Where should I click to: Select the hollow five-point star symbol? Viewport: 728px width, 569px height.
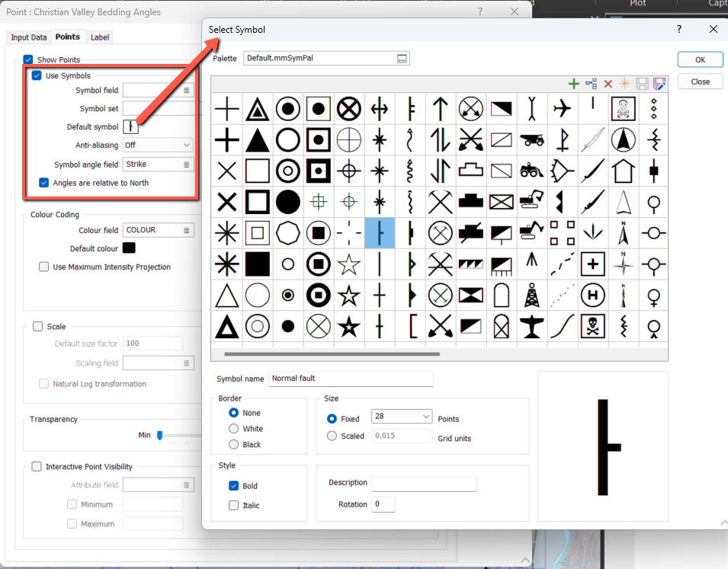pyautogui.click(x=348, y=264)
